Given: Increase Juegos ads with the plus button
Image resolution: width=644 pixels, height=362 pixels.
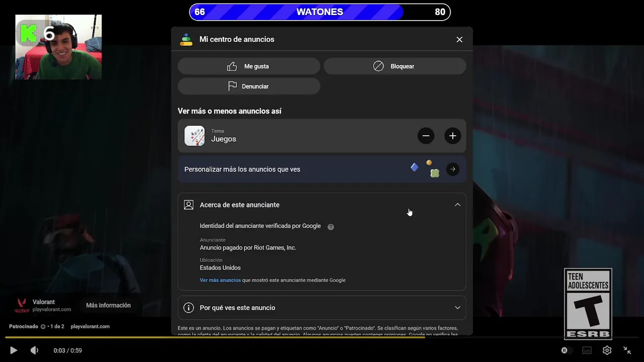Looking at the screenshot, I should (x=453, y=136).
